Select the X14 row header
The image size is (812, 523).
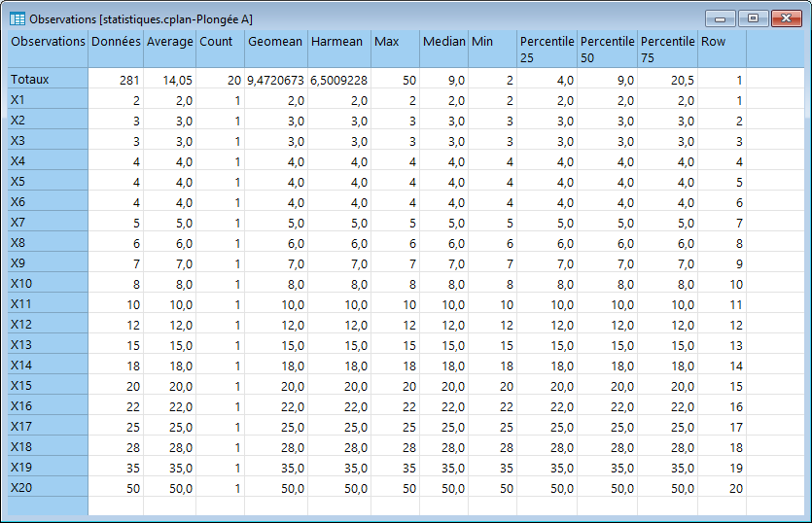point(48,365)
